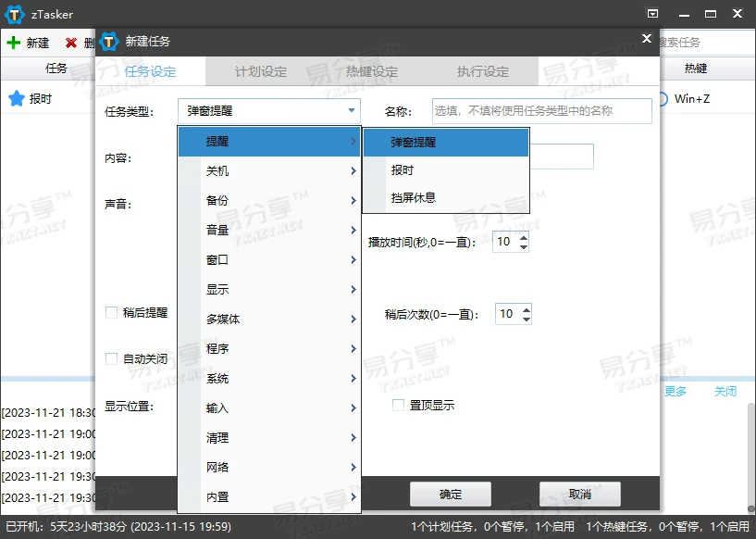Click the uptime text 已开机 in status bar
756x539 pixels.
tap(118, 526)
